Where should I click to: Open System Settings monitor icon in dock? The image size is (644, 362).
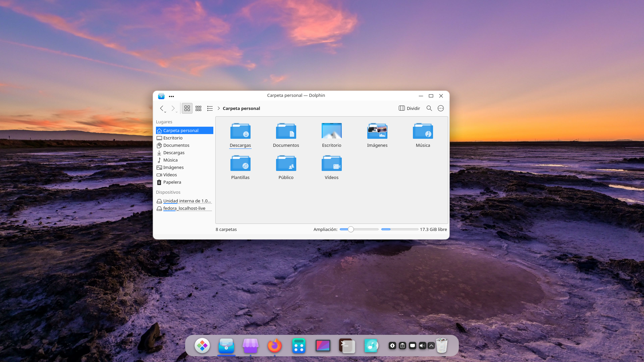pyautogui.click(x=323, y=346)
